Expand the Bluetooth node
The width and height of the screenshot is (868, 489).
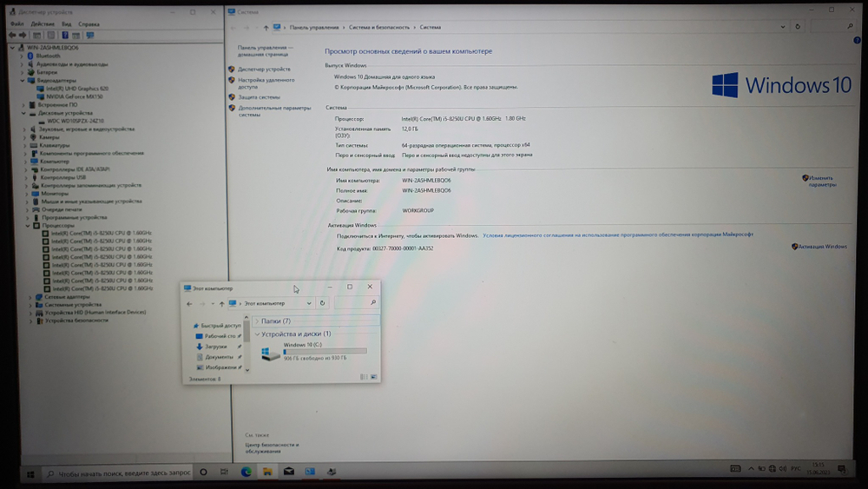(22, 56)
